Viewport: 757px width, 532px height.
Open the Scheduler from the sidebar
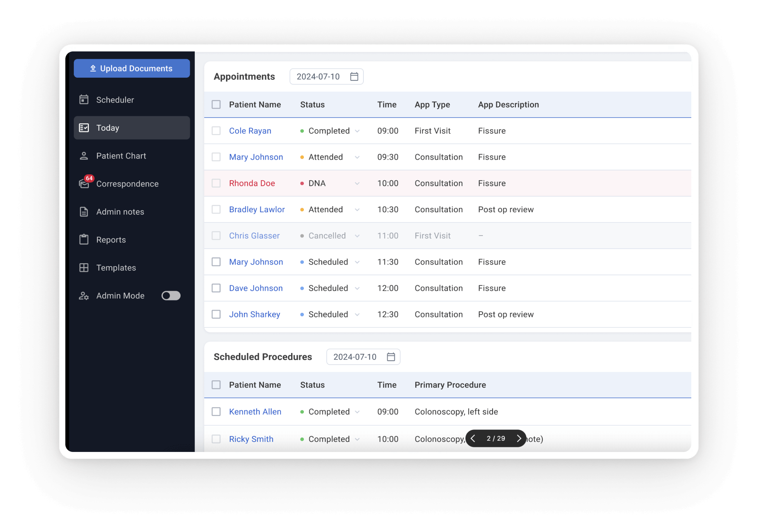pyautogui.click(x=114, y=100)
